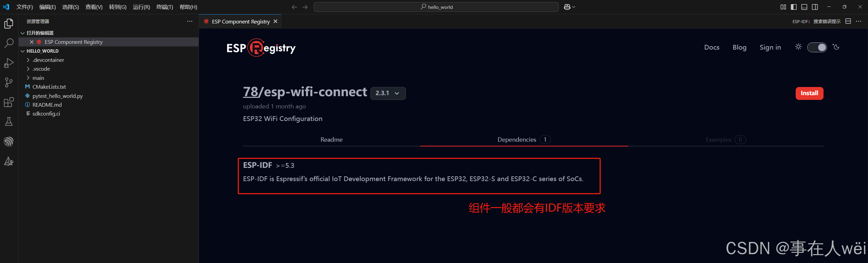Open the 终端(T) menu

[165, 7]
